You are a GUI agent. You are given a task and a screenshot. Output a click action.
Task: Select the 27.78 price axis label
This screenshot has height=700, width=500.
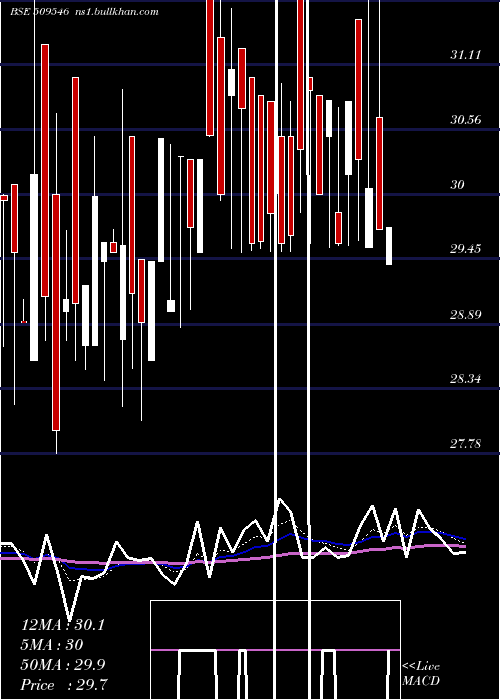click(x=466, y=444)
